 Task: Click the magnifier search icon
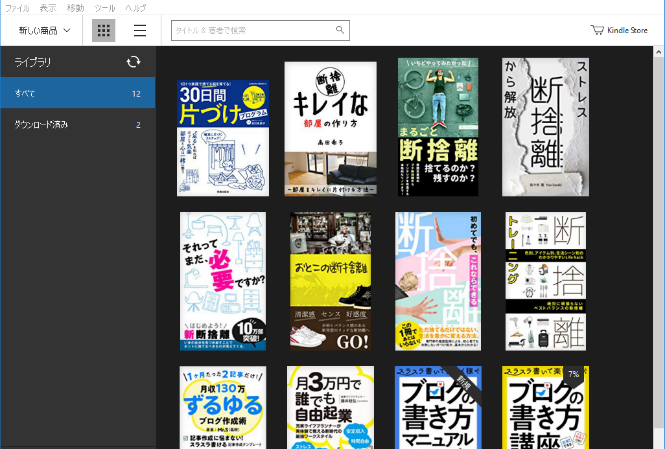(340, 30)
